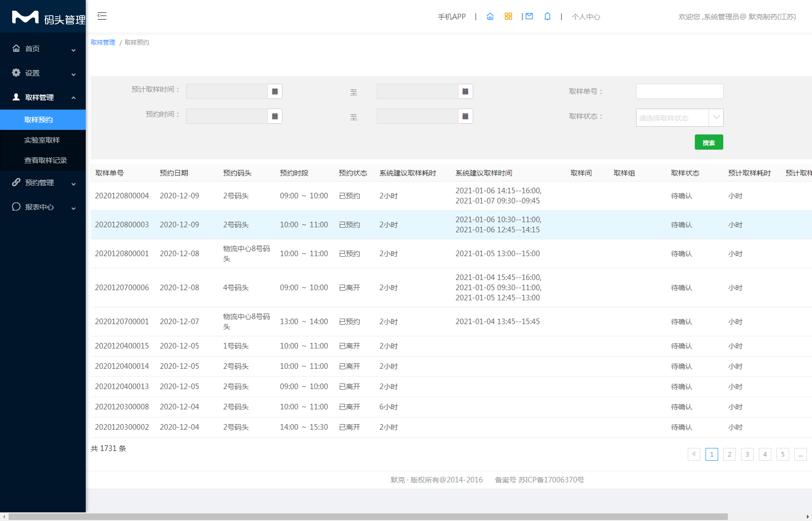Open 个人中心 in top bar
Viewport: 812px width, 521px height.
tap(586, 17)
